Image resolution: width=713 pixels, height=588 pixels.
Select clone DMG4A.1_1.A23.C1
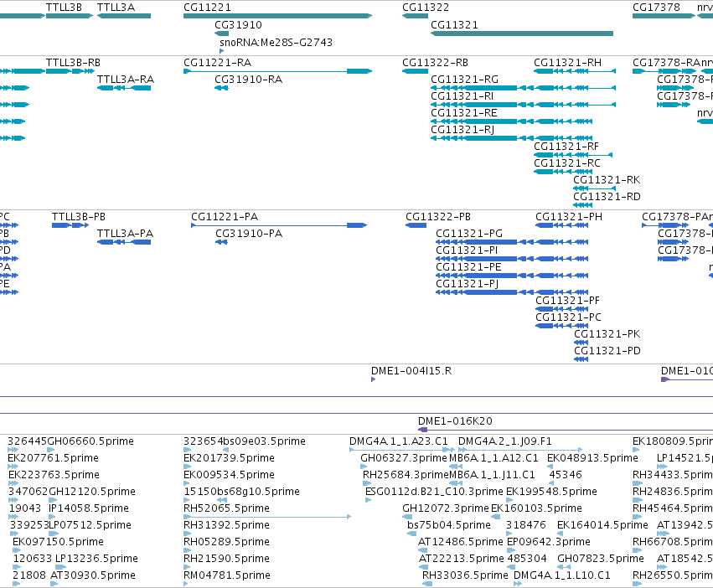[399, 441]
